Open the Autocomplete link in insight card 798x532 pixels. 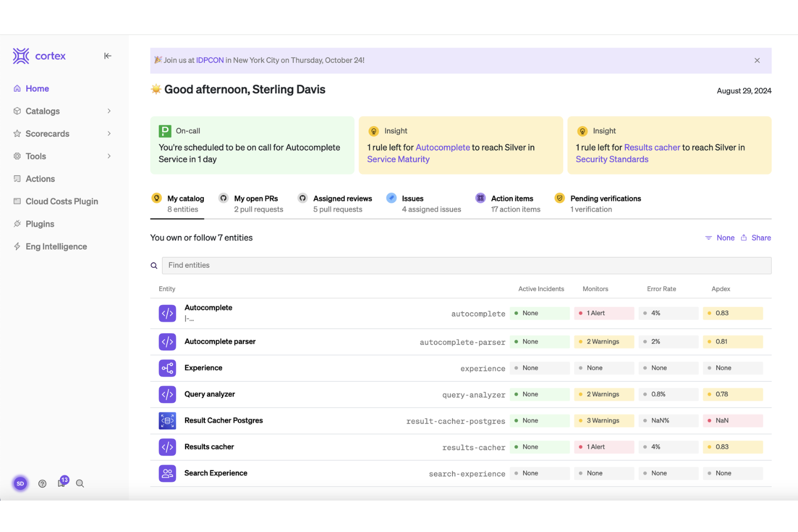coord(443,147)
